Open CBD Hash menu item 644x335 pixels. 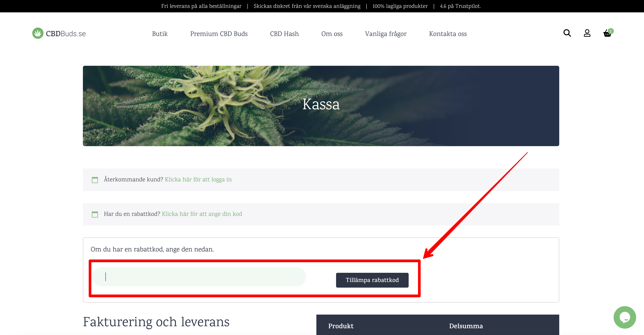tap(284, 34)
